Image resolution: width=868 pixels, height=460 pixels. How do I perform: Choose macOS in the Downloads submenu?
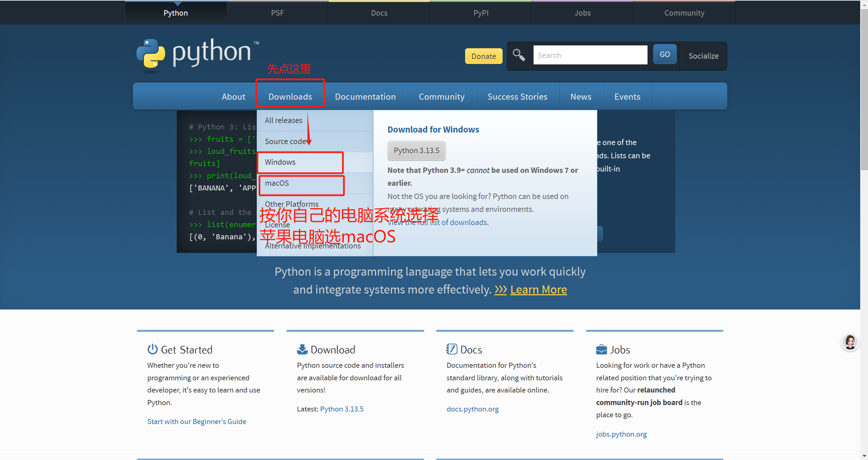[277, 183]
